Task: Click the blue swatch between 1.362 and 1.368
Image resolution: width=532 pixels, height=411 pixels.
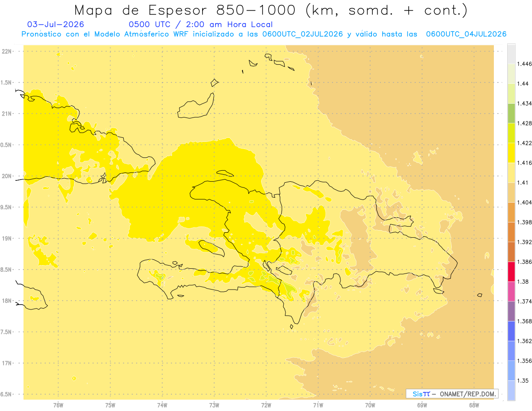Action: [x=511, y=331]
